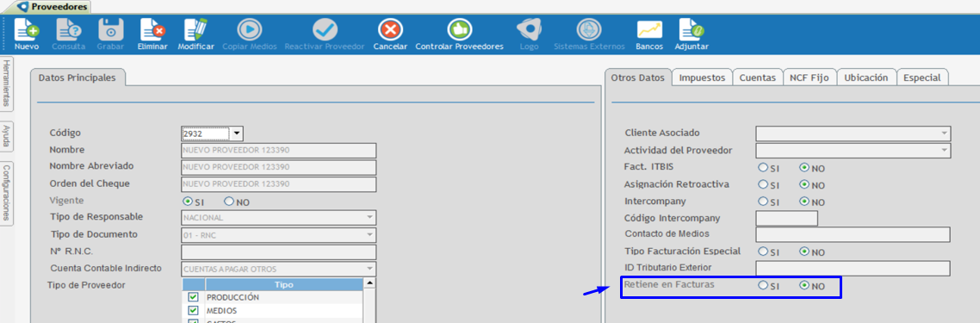Click the Copiar Medios icon
The image size is (980, 323).
pos(250,29)
